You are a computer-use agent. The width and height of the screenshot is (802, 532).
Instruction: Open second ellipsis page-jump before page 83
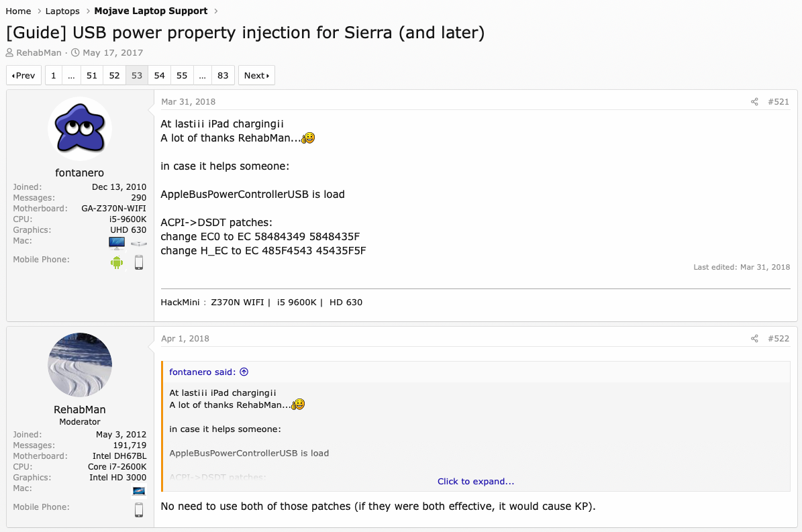pos(203,76)
